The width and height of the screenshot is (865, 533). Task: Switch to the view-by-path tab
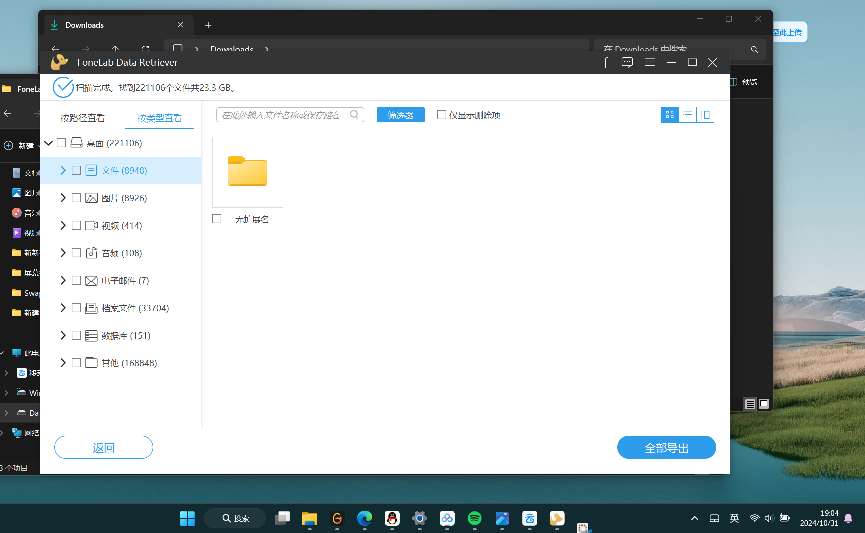(x=83, y=118)
